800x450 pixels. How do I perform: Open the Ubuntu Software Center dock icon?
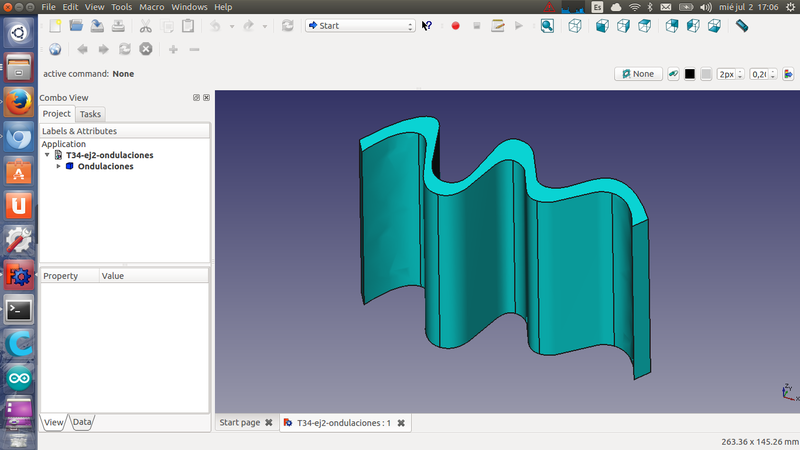pos(19,172)
